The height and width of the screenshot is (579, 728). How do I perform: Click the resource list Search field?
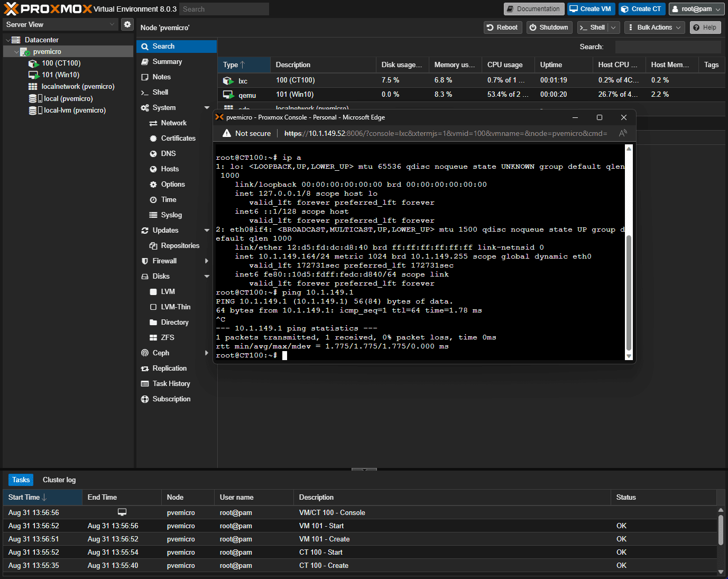pyautogui.click(x=668, y=47)
